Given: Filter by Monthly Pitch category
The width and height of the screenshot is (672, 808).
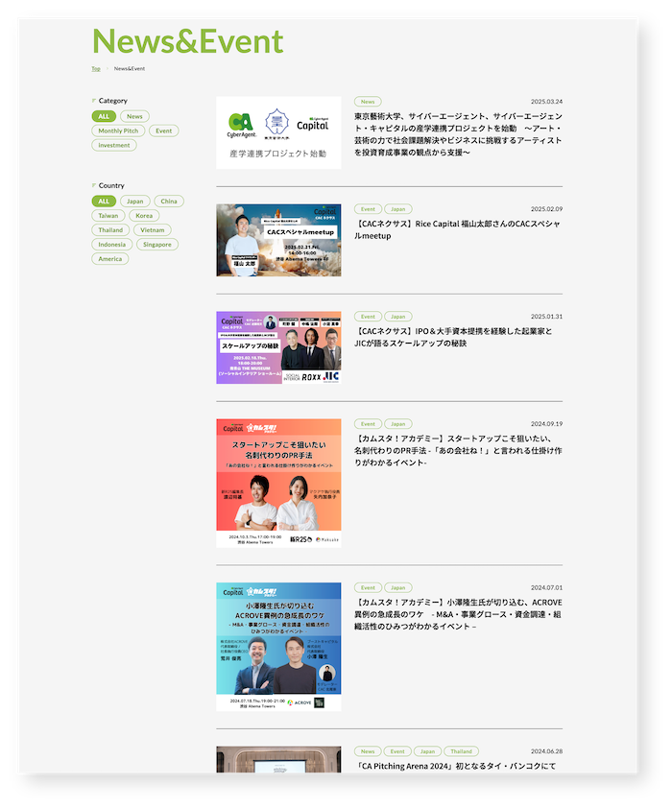Looking at the screenshot, I should (118, 131).
